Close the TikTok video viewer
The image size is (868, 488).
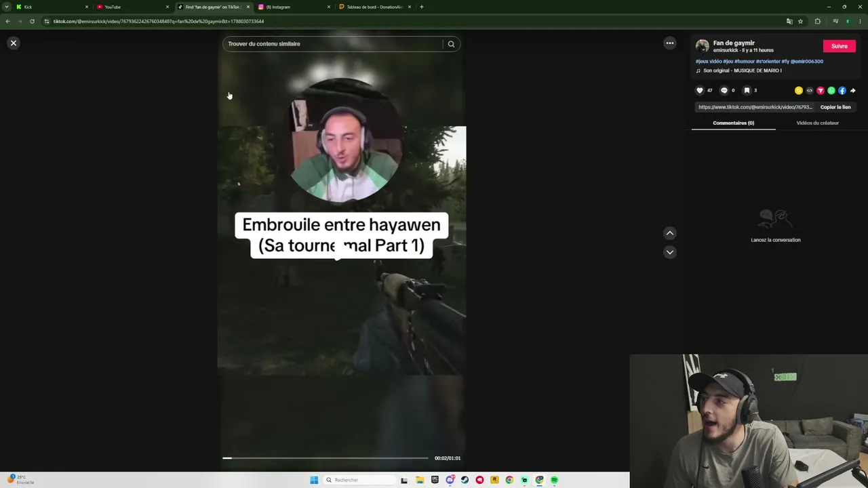tap(13, 43)
